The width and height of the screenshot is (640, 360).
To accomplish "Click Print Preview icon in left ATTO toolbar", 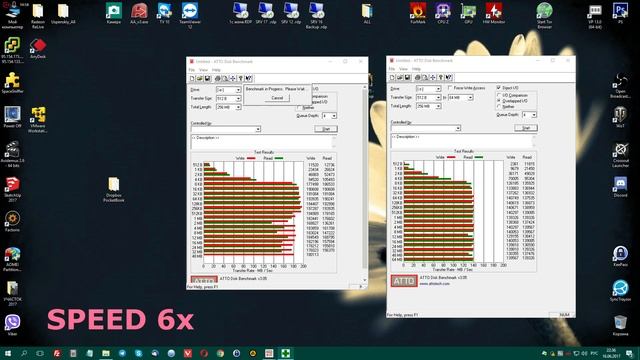I will pyautogui.click(x=225, y=78).
